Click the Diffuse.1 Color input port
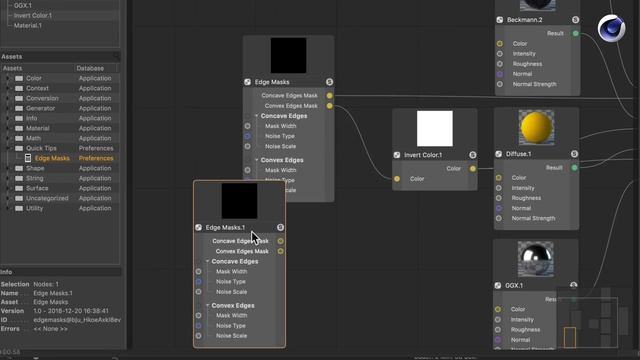640x360 pixels. click(499, 178)
